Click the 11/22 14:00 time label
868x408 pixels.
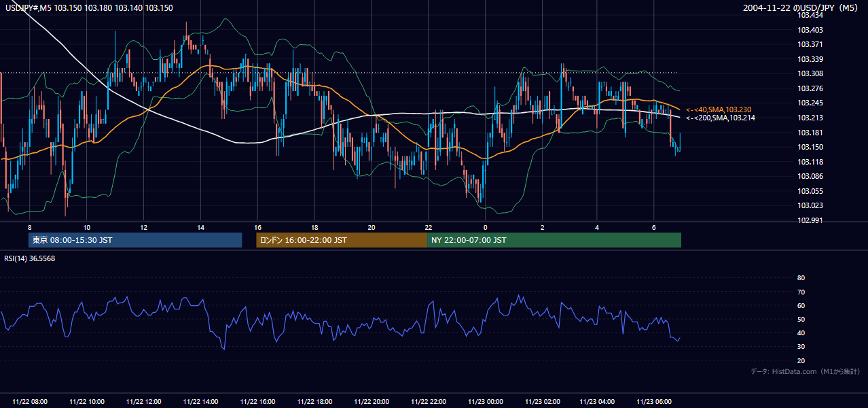click(200, 402)
